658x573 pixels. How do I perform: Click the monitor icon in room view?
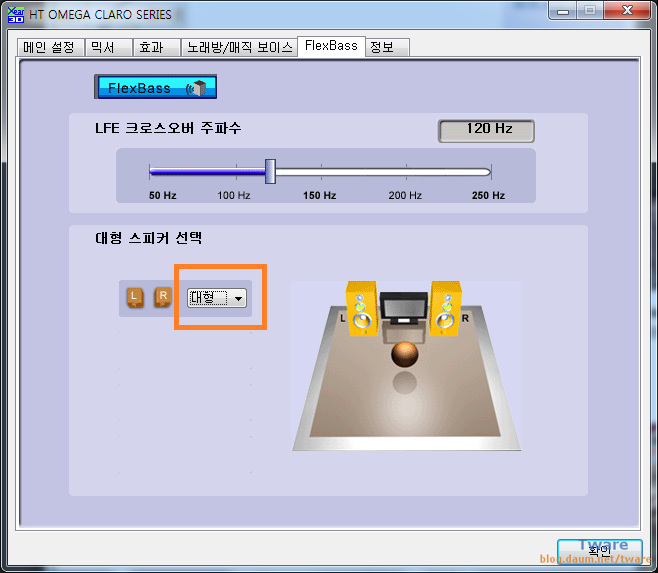[x=403, y=309]
